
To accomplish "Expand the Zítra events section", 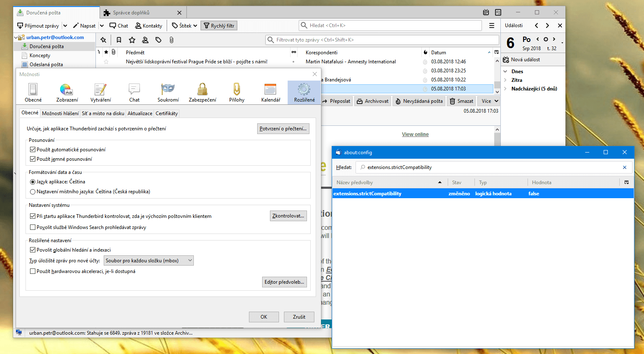I will [505, 80].
